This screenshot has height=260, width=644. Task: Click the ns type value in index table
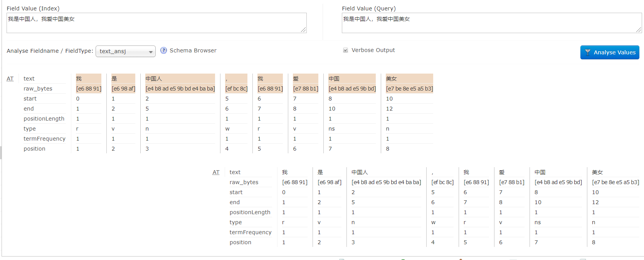(331, 129)
